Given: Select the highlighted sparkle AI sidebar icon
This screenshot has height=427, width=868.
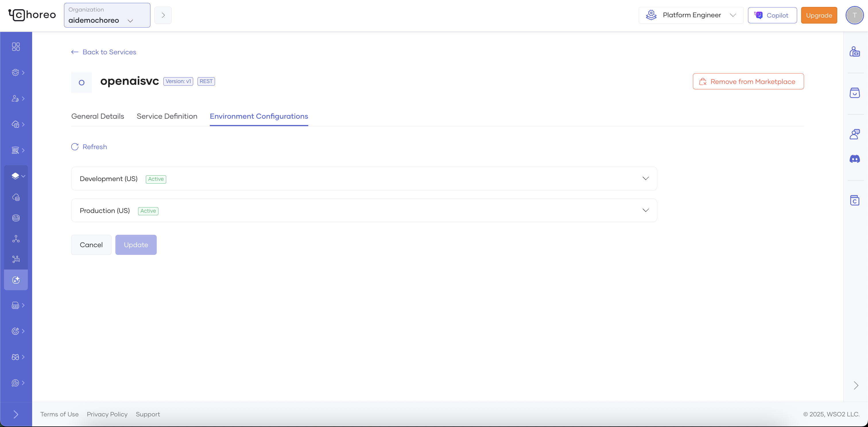Looking at the screenshot, I should coord(16,280).
